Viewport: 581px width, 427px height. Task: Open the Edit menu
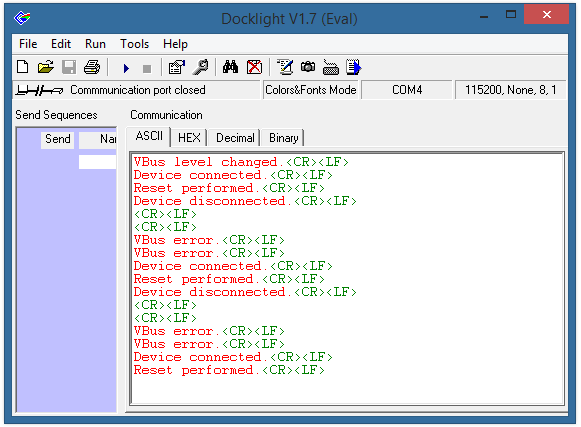(61, 44)
